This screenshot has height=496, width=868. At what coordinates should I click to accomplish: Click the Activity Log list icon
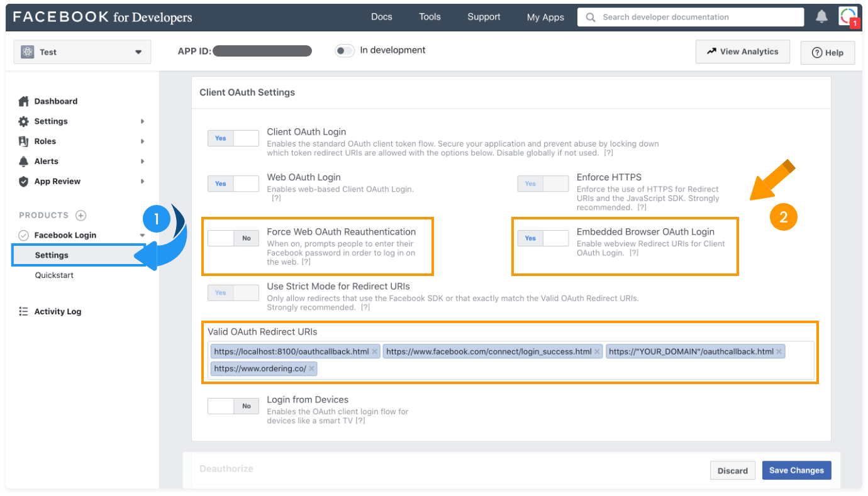coord(24,312)
